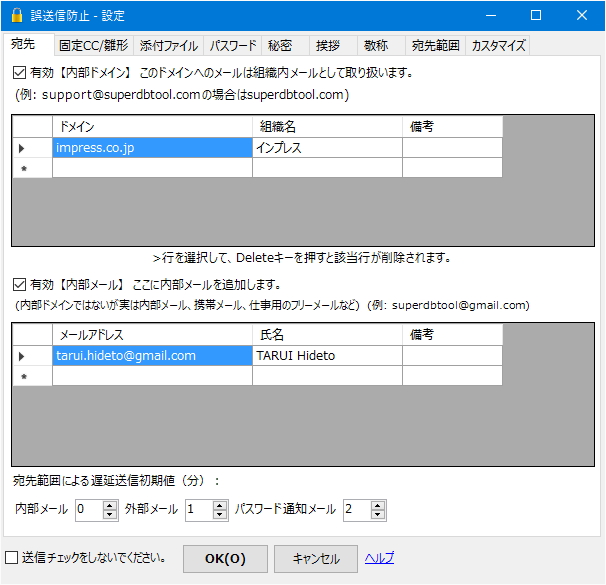Viewport: 606px width, 585px height.
Task: Click empty new-row ドメイン cell
Action: pyautogui.click(x=152, y=168)
